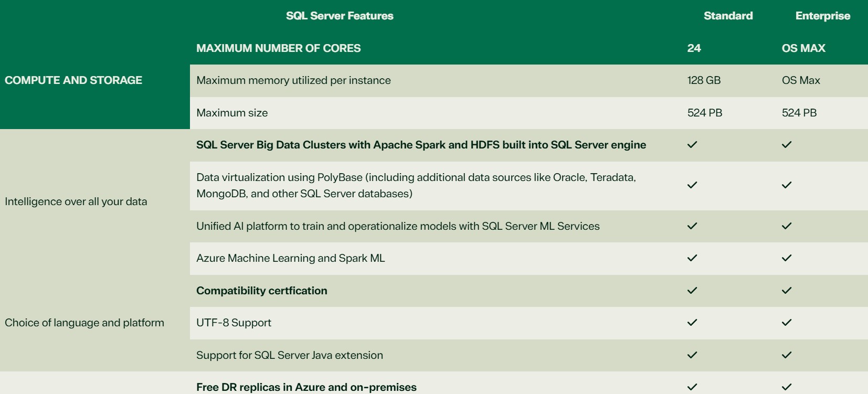The width and height of the screenshot is (868, 394).
Task: Click Enterprise checkmark for Unified AI platform row
Action: tap(786, 226)
